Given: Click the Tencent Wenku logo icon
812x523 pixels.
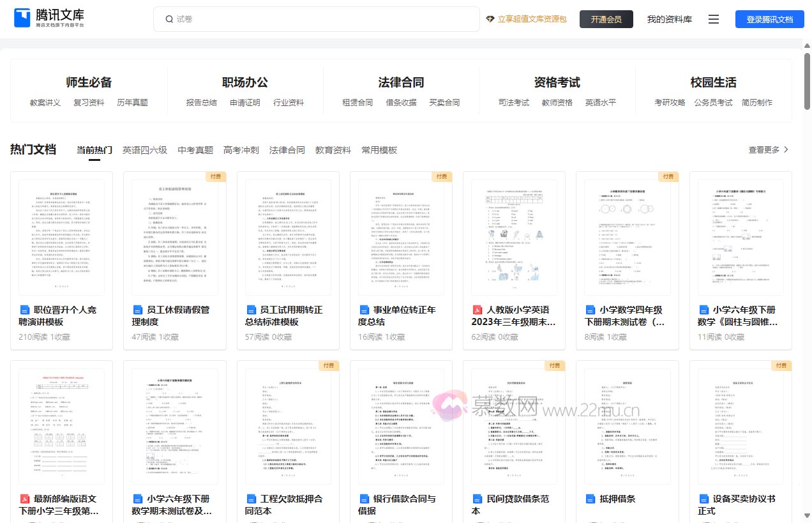Looking at the screenshot, I should point(22,19).
